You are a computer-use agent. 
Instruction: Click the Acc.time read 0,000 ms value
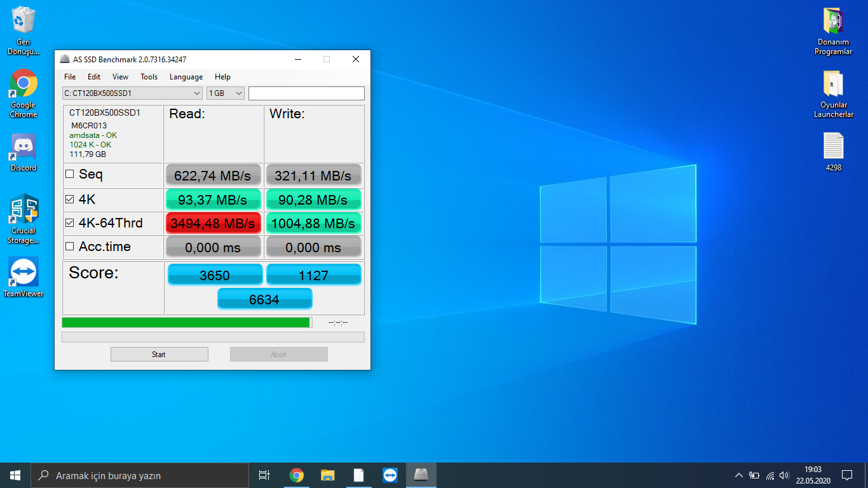[x=213, y=247]
